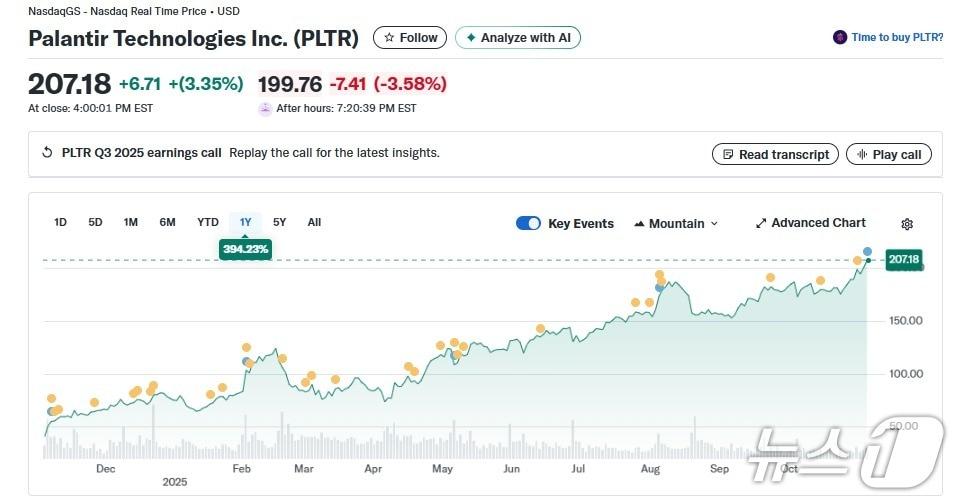Open Read transcript for earnings call
This screenshot has height=503, width=959.
775,154
